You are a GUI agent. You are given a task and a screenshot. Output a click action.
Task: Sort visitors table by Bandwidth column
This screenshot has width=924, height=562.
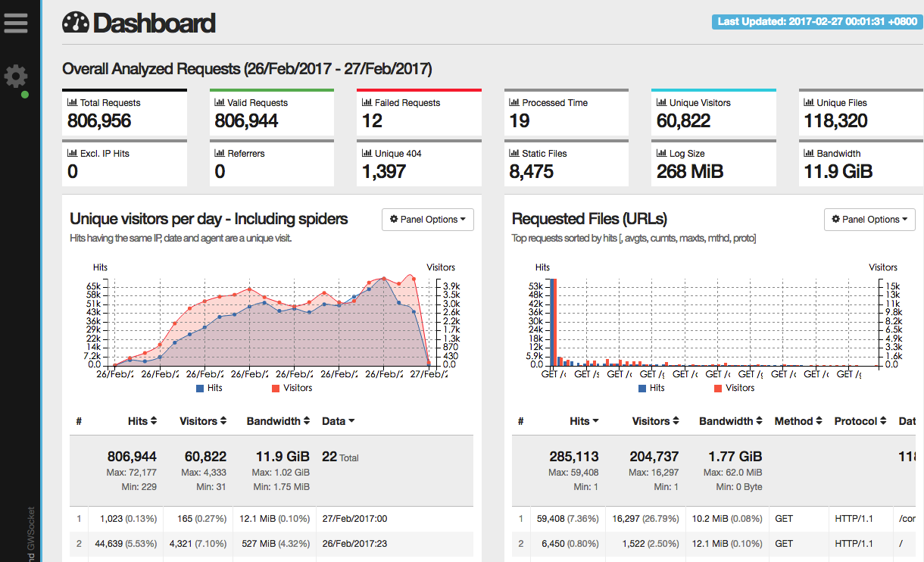tap(278, 421)
